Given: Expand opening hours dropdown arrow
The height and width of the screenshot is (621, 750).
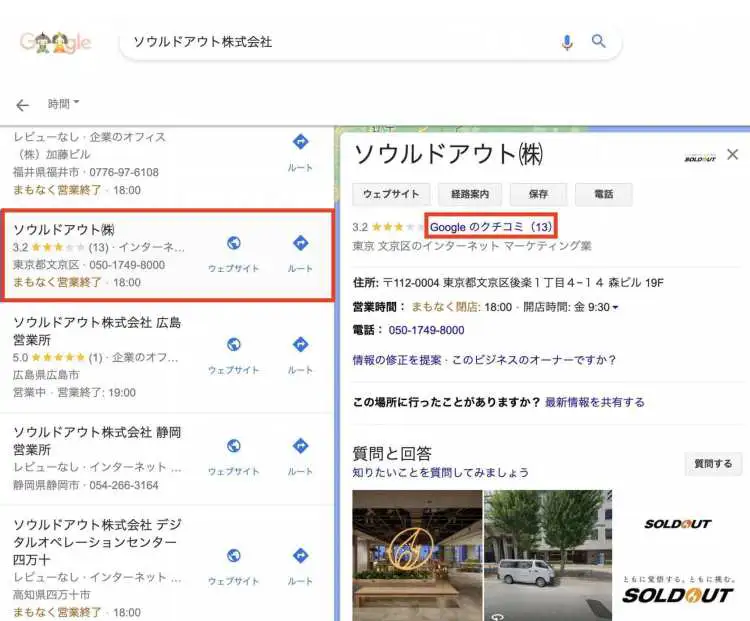Looking at the screenshot, I should pyautogui.click(x=615, y=307).
